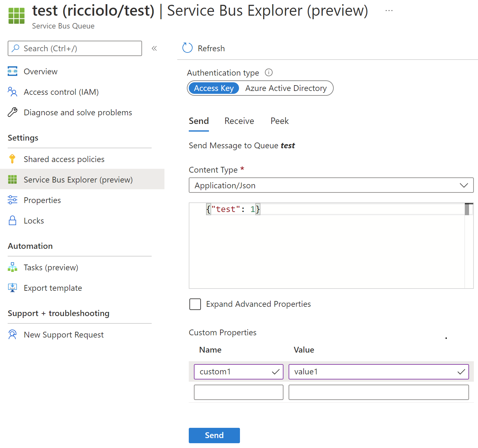The height and width of the screenshot is (448, 478).
Task: Open the Content Type dropdown
Action: click(331, 185)
